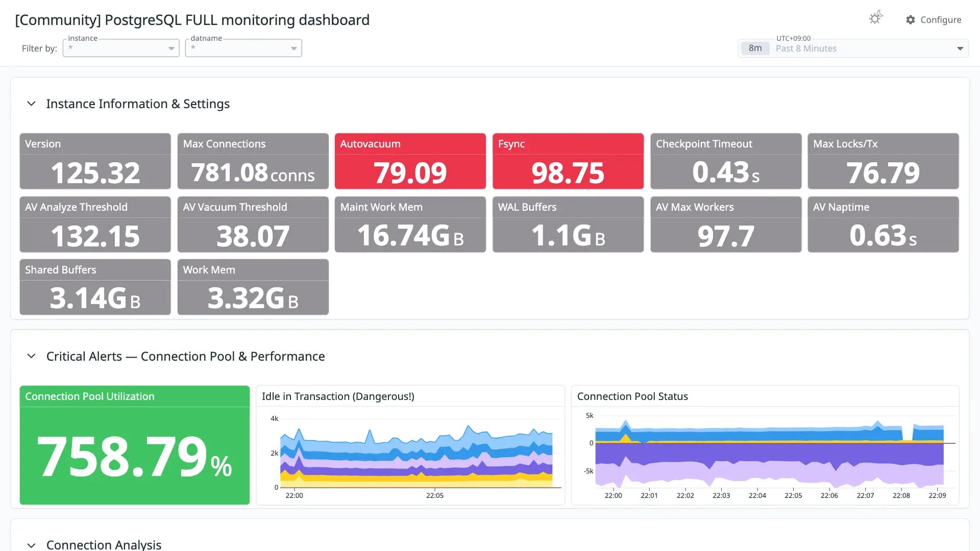
Task: Collapse the Critical Alerts section
Action: click(31, 356)
